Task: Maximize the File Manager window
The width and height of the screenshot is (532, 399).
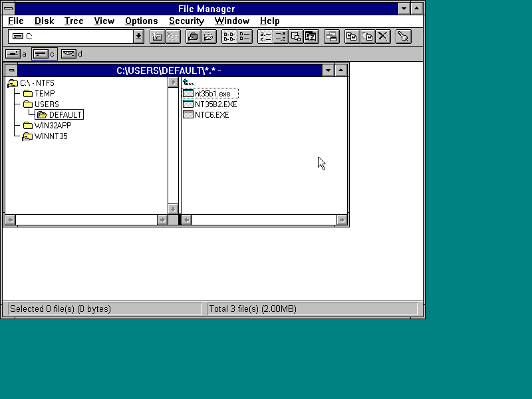Action: (x=417, y=9)
